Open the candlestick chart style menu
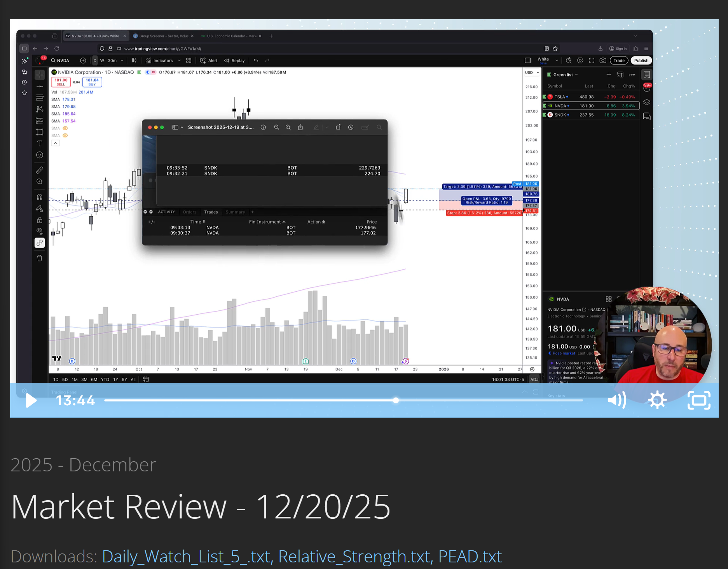This screenshot has width=728, height=569. click(x=134, y=61)
